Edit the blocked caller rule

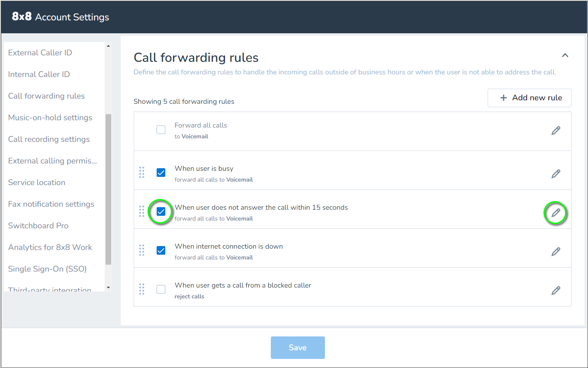pos(556,290)
